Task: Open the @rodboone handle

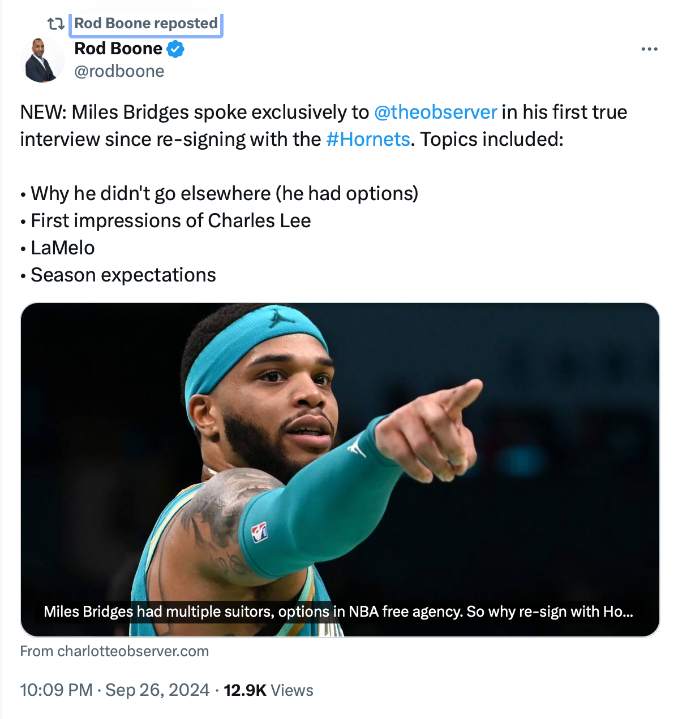Action: tap(119, 71)
